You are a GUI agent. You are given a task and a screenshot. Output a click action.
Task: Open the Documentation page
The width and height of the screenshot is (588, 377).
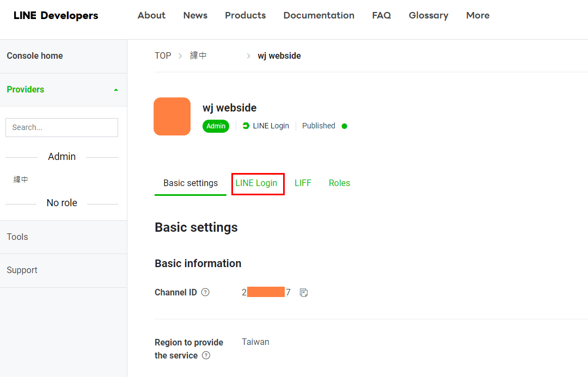[x=318, y=15]
